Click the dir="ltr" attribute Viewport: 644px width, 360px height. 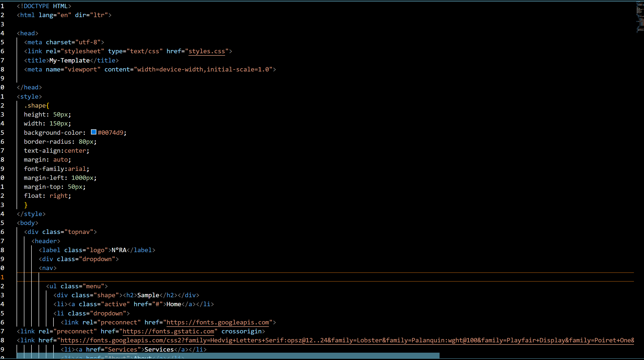[91, 15]
